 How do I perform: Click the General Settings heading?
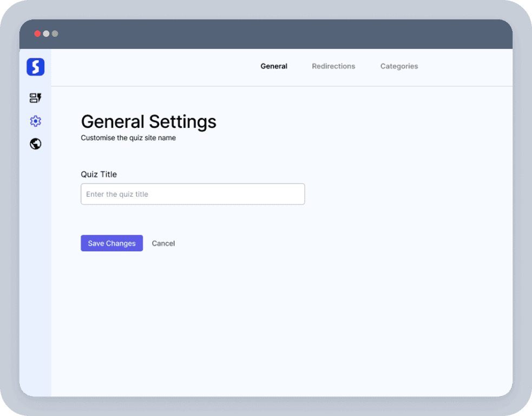point(148,121)
